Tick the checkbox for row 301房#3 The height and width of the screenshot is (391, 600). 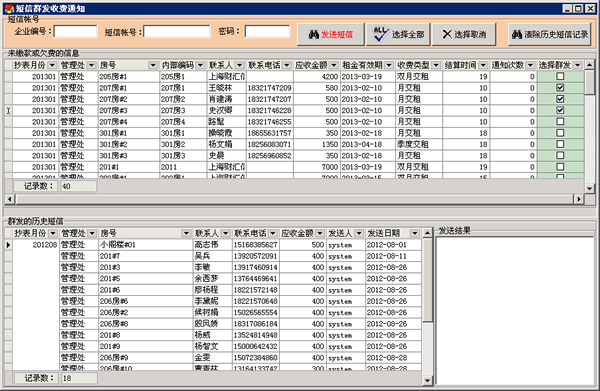tap(560, 155)
